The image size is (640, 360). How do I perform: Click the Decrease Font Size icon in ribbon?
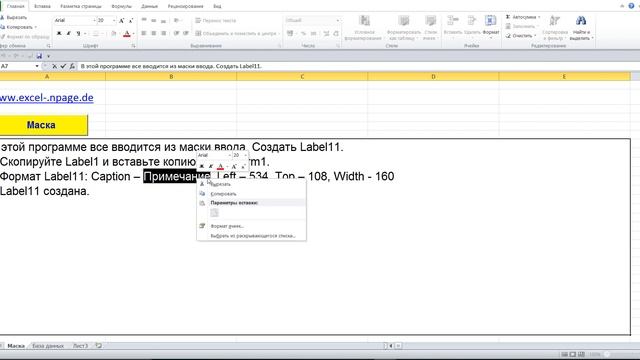[x=131, y=20]
